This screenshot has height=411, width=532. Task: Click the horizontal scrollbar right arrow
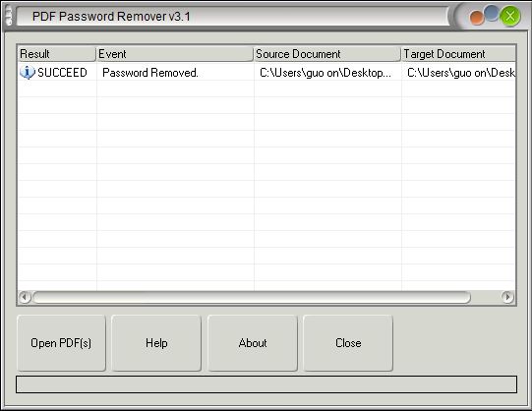(507, 297)
